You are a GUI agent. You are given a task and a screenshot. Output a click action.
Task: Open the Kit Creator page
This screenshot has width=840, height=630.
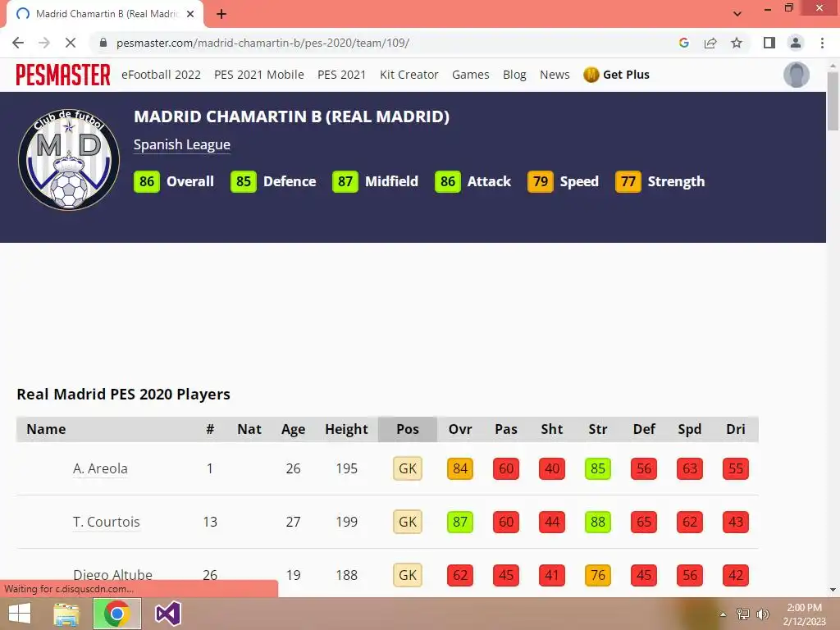(409, 75)
